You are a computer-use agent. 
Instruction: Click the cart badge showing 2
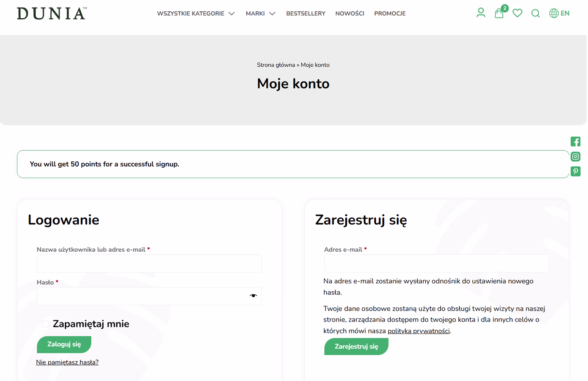(x=505, y=8)
